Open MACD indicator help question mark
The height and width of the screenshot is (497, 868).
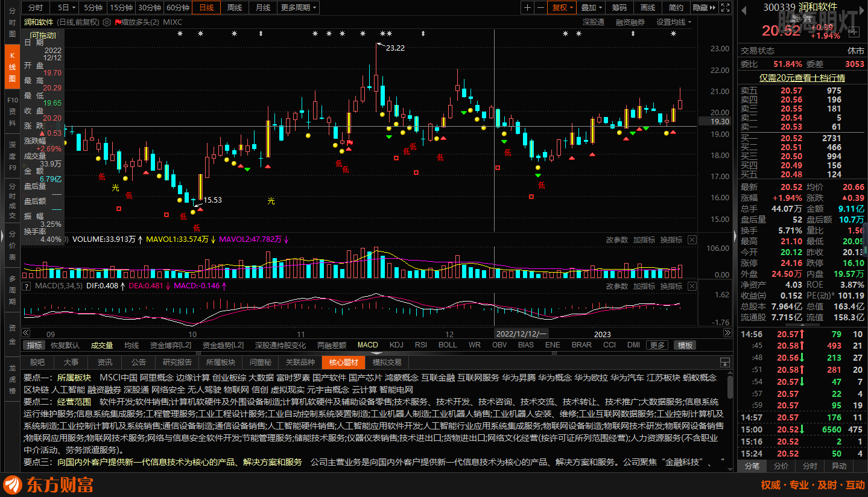[27, 286]
